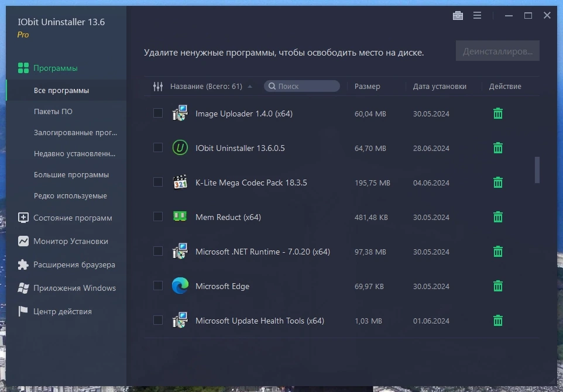Click the 97,38 MB size value
Image resolution: width=563 pixels, height=392 pixels.
pos(370,252)
